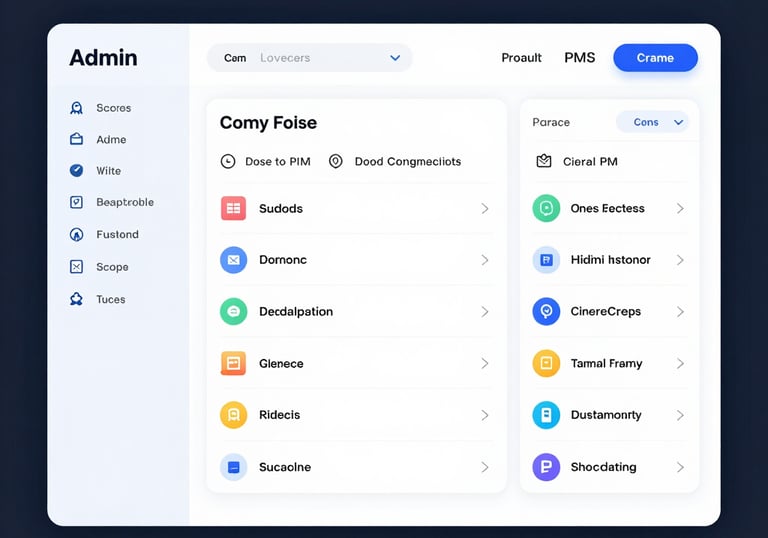
Task: Click the yellow Ridecis icon
Action: (x=234, y=415)
